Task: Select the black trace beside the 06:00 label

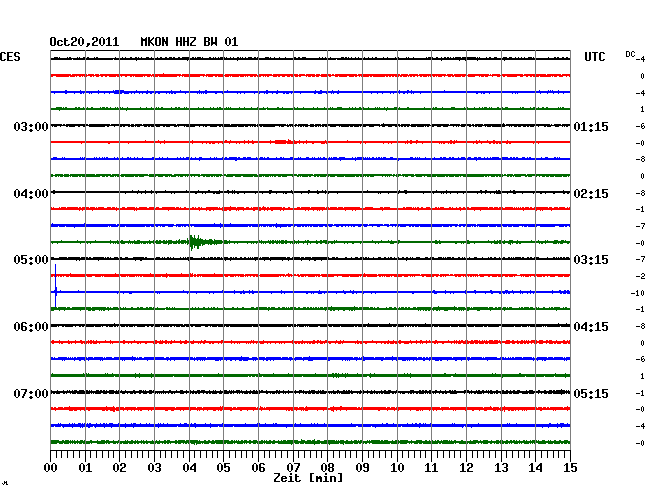Action: (310, 326)
